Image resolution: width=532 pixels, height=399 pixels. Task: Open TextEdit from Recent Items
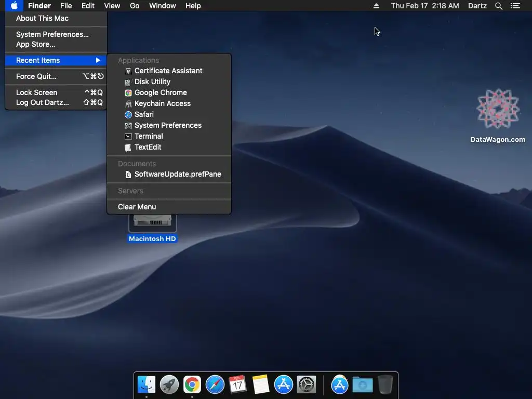pos(169,147)
